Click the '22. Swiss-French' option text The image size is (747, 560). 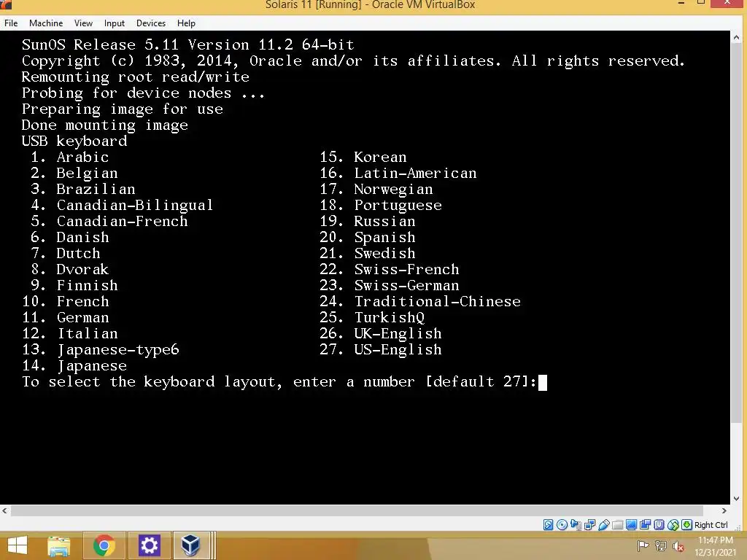(x=390, y=270)
